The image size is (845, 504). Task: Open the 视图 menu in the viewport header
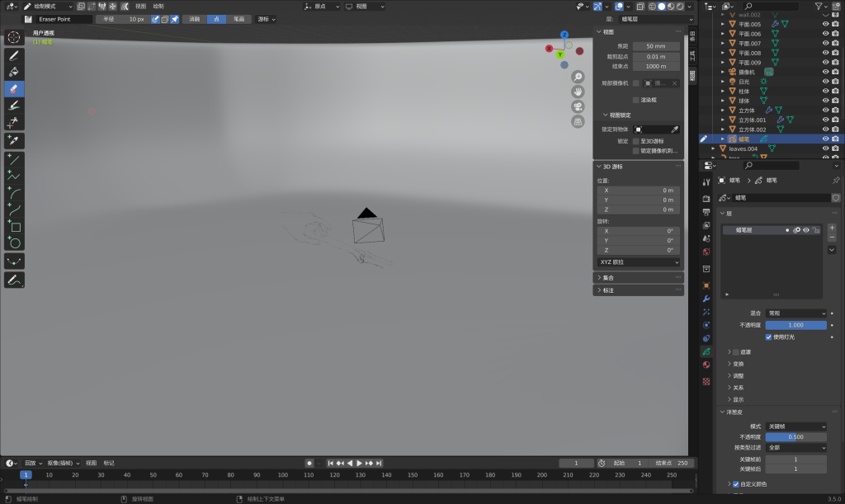[x=140, y=6]
